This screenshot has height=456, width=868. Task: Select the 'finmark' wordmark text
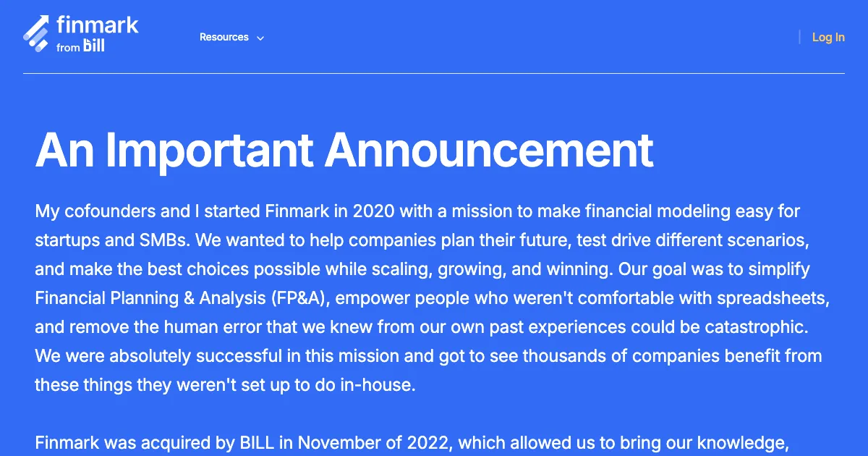pyautogui.click(x=96, y=24)
